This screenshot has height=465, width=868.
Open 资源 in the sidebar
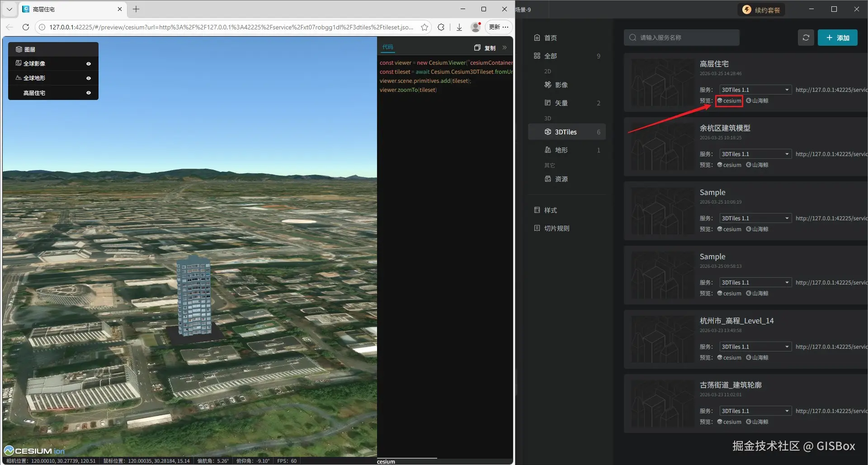pos(567,179)
